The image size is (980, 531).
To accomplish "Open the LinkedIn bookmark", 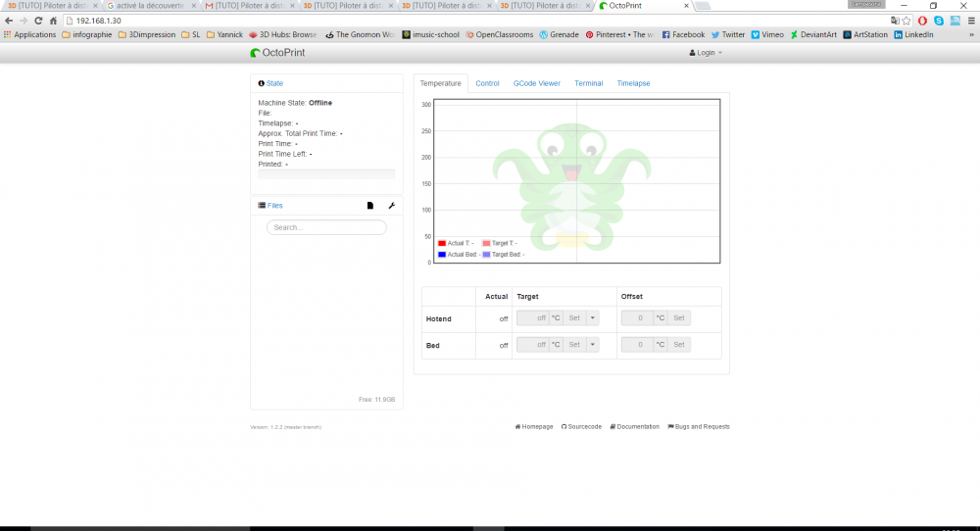I will (x=913, y=34).
